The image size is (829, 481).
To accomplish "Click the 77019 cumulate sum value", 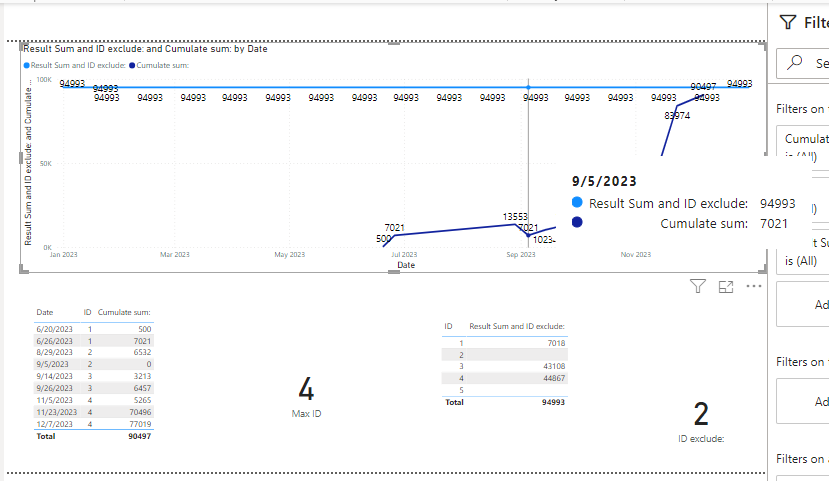I will pos(140,424).
